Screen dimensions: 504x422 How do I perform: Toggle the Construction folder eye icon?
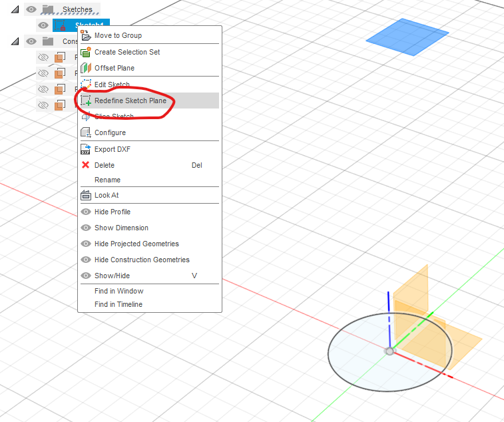[x=31, y=41]
